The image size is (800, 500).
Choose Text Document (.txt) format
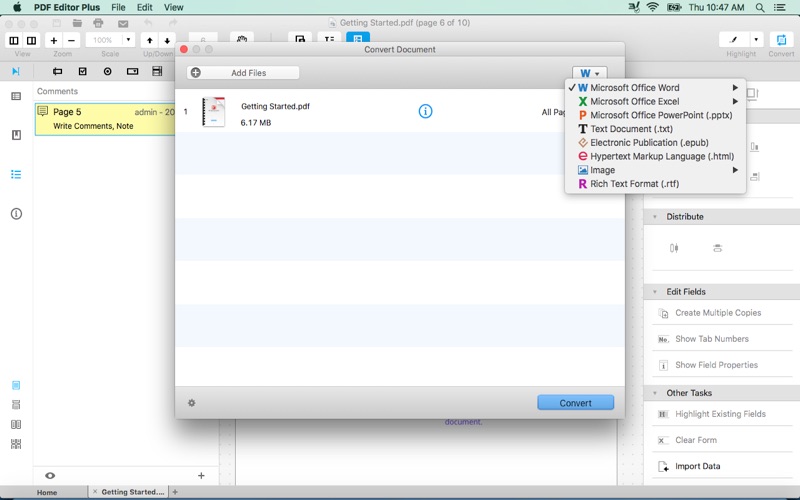point(655,129)
